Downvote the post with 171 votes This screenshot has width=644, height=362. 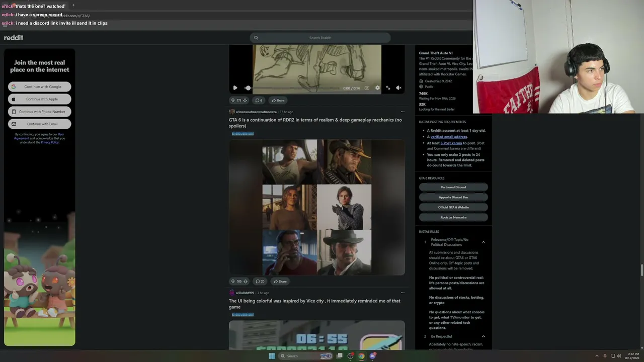coord(245,100)
